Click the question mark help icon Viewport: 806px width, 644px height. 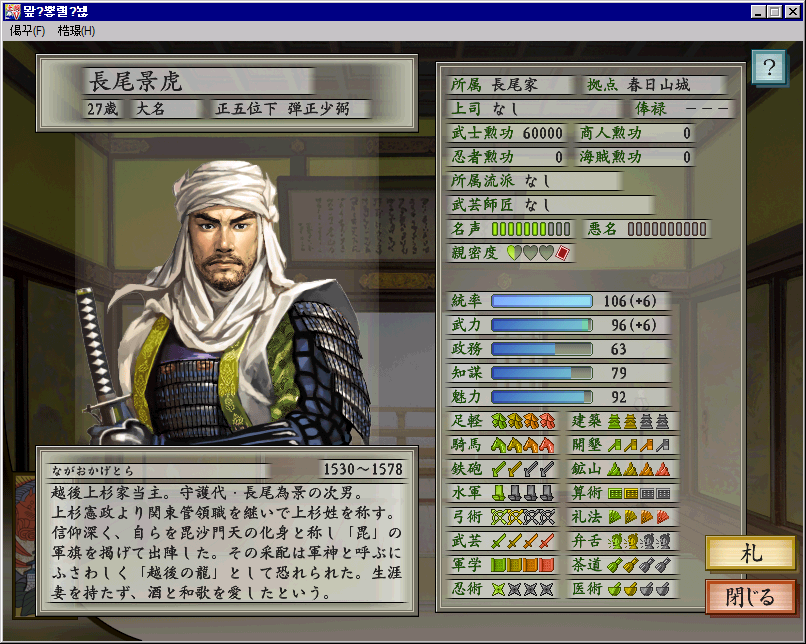click(768, 67)
